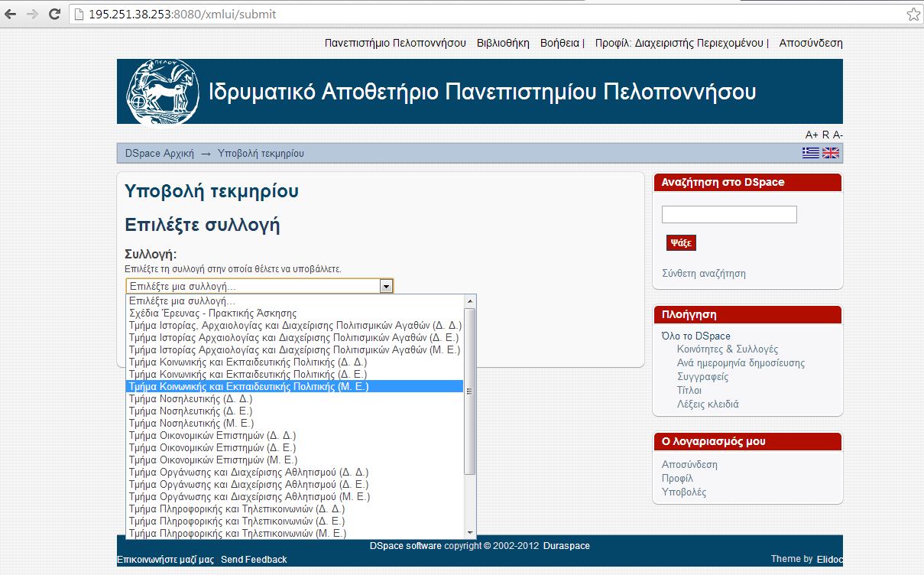Open Προφίλ: Διαχειριστής Περιεχομένου link
This screenshot has height=575, width=924.
(680, 44)
